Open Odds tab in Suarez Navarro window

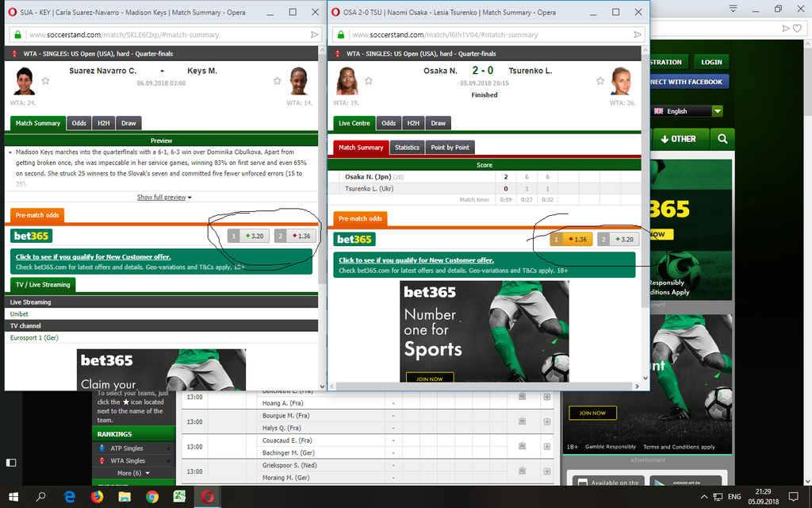[x=79, y=123]
